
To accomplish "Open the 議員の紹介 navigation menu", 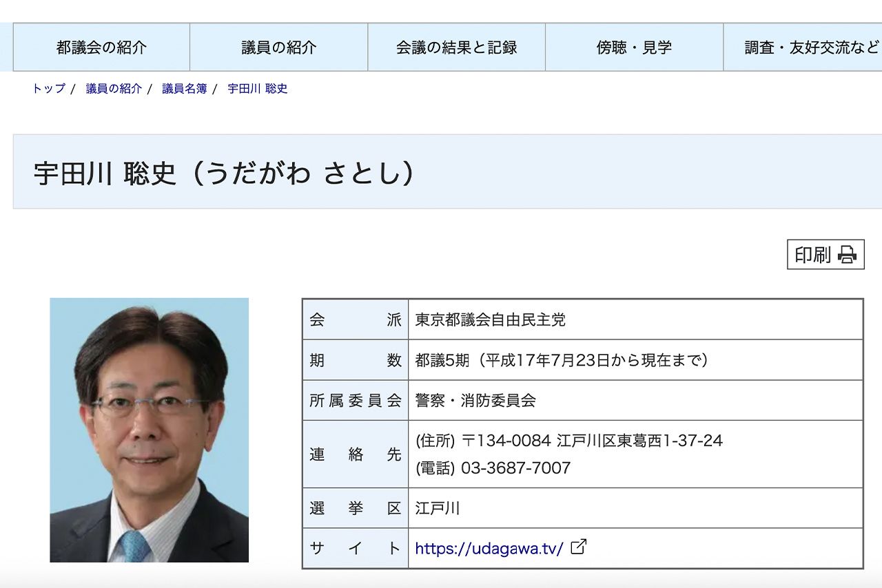I will click(278, 48).
